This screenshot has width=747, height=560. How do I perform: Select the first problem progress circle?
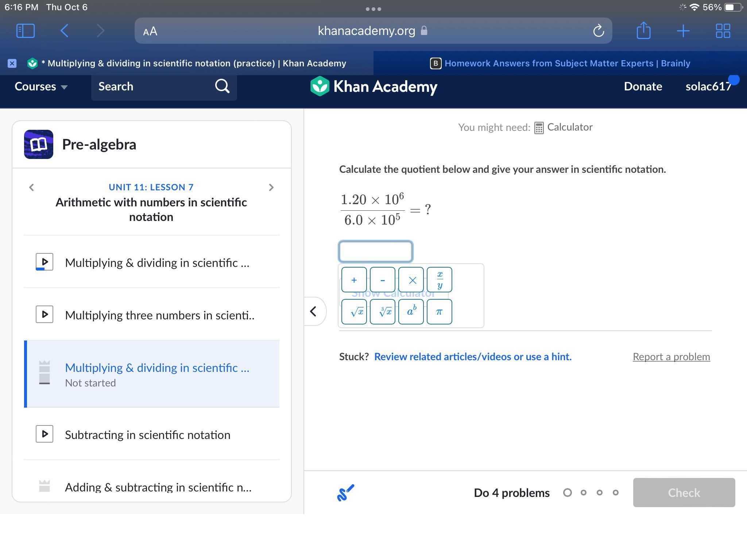click(x=567, y=493)
